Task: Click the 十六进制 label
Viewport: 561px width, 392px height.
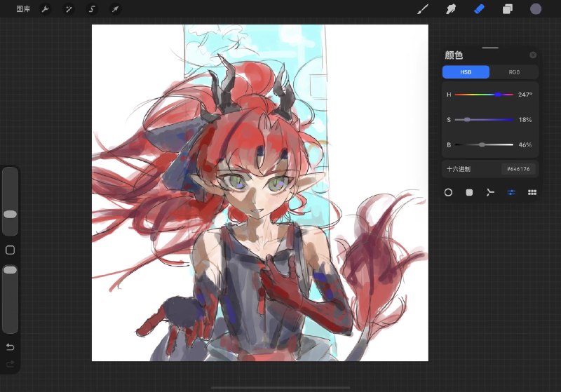Action: pyautogui.click(x=459, y=169)
